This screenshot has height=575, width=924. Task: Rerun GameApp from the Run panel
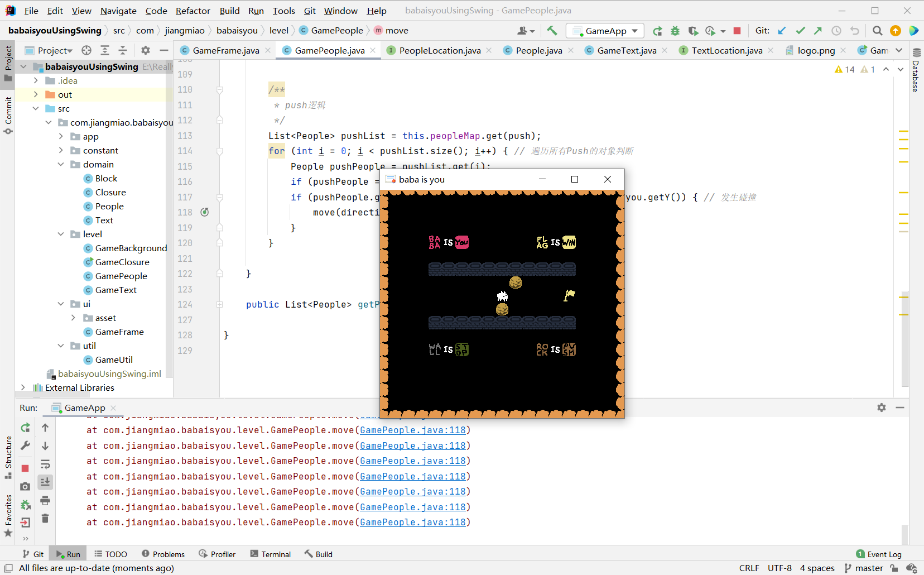click(x=25, y=428)
